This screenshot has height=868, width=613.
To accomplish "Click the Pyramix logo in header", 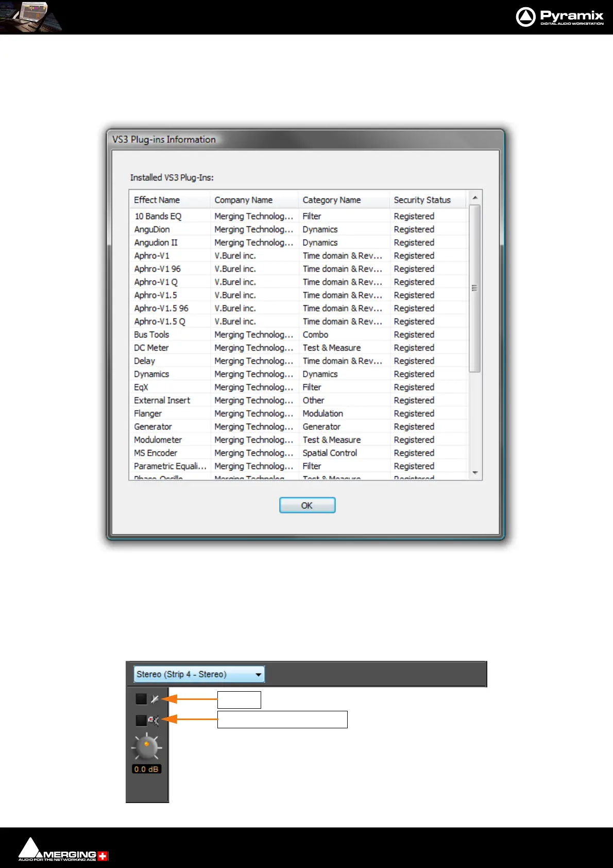I will click(559, 16).
